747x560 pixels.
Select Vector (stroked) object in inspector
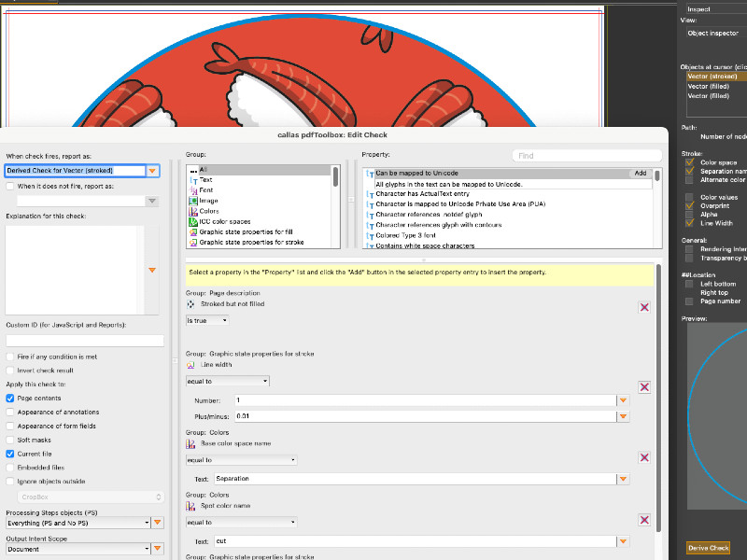pyautogui.click(x=716, y=77)
